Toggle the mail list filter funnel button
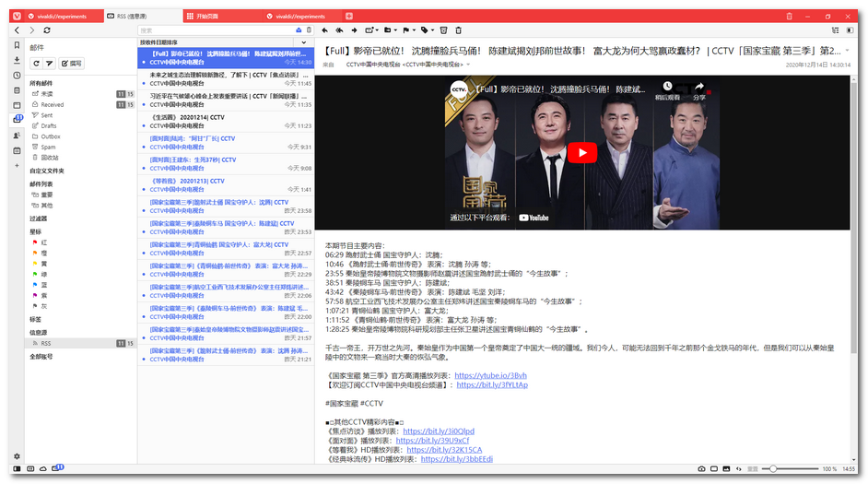This screenshot has height=484, width=868. pyautogui.click(x=51, y=63)
